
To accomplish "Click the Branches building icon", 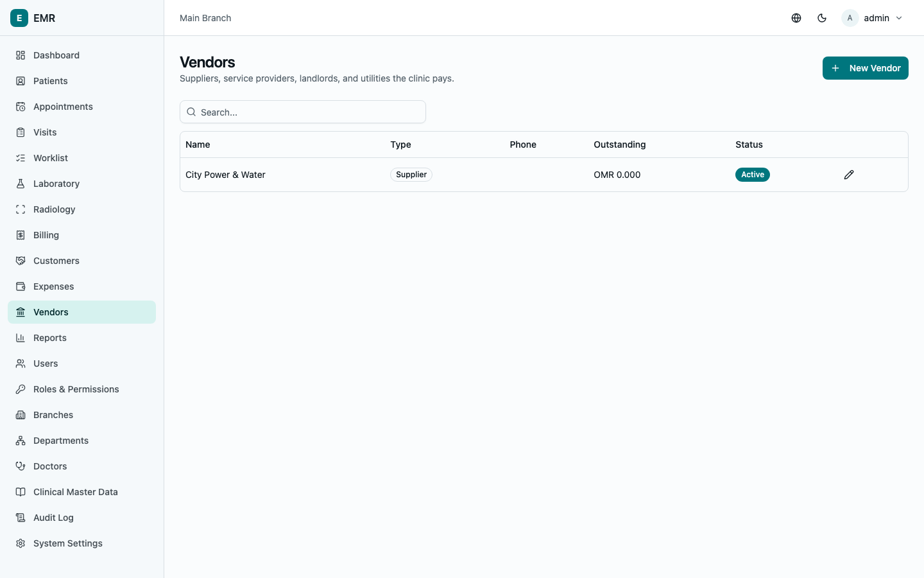I will click(21, 415).
